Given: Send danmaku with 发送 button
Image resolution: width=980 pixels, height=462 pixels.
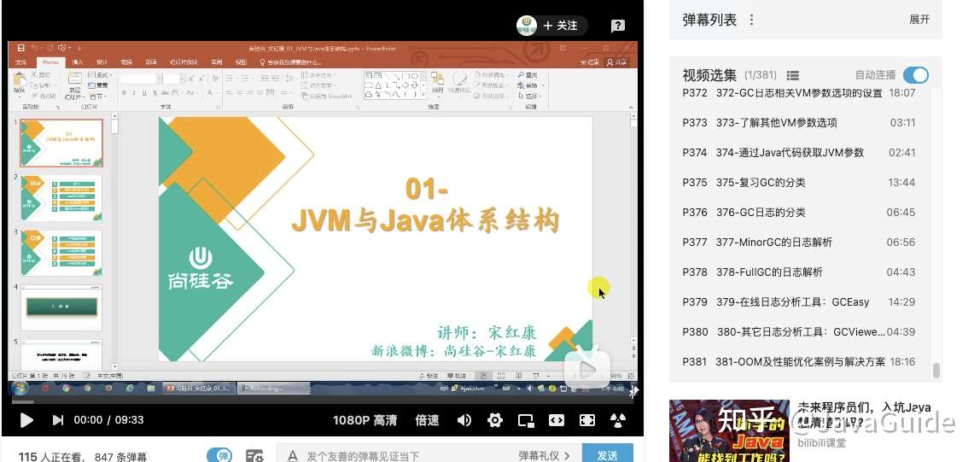Looking at the screenshot, I should (x=608, y=455).
